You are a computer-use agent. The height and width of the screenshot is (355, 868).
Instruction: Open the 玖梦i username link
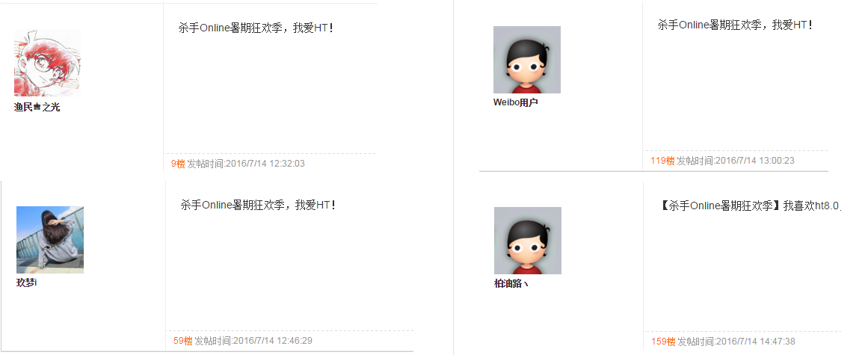tap(27, 283)
